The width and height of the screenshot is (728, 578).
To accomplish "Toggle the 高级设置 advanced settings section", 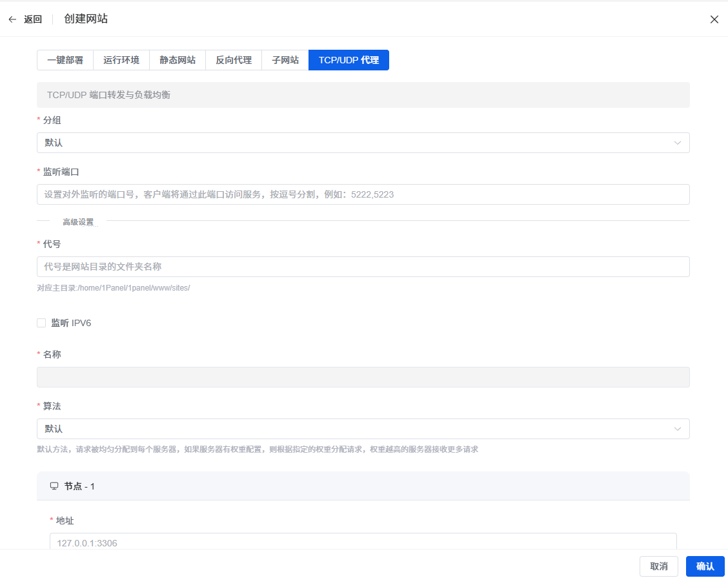I will click(78, 222).
